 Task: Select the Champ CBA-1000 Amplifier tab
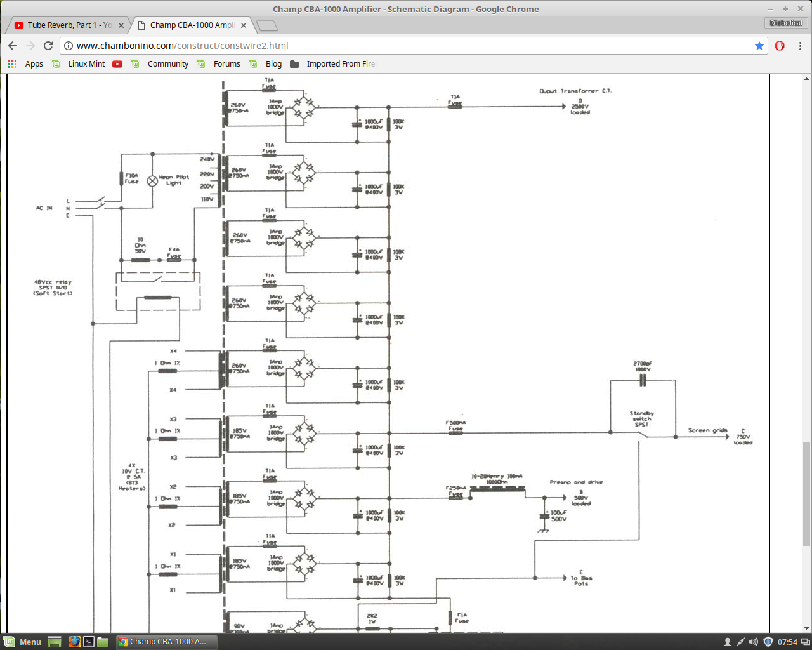coord(192,25)
